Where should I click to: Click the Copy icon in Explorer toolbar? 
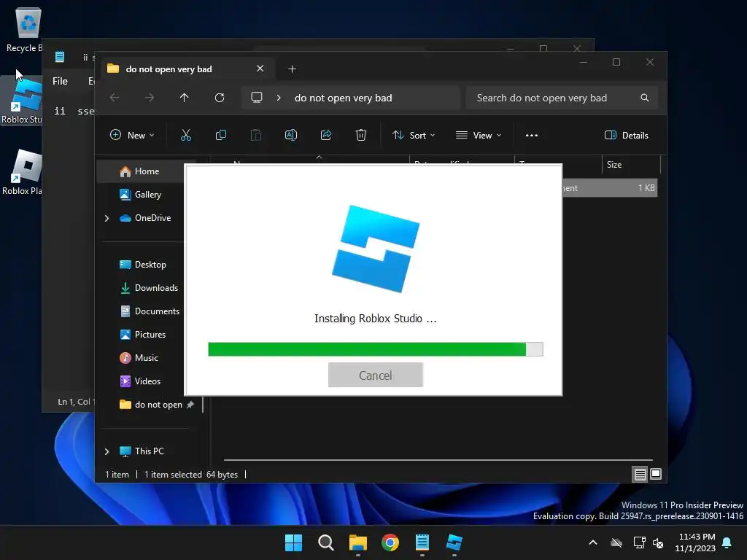coord(221,135)
